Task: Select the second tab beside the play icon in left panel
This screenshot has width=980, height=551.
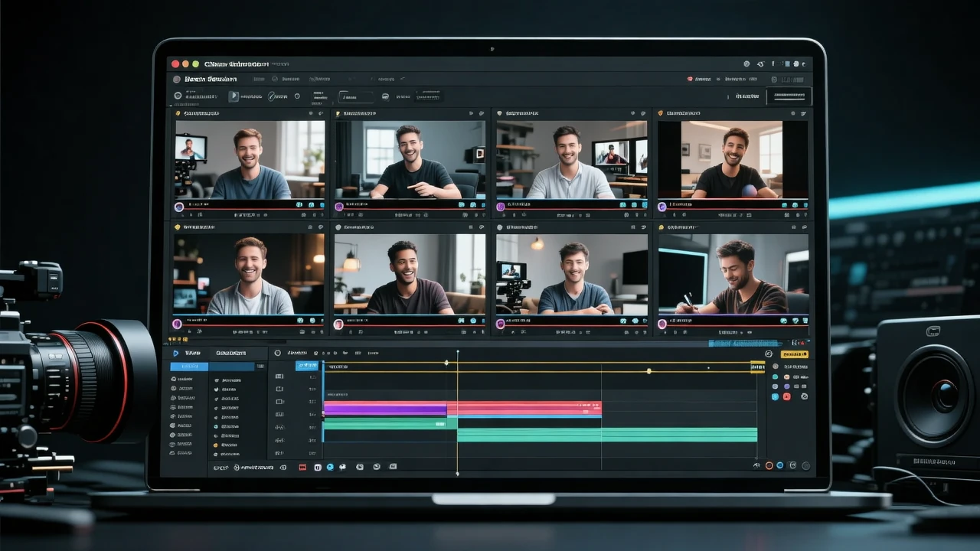Action: [x=230, y=353]
